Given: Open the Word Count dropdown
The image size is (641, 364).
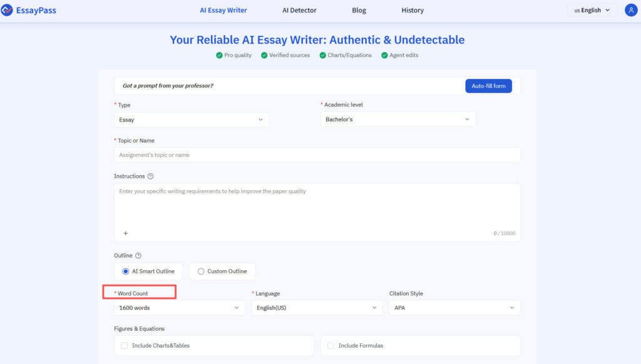Looking at the screenshot, I should coord(179,308).
